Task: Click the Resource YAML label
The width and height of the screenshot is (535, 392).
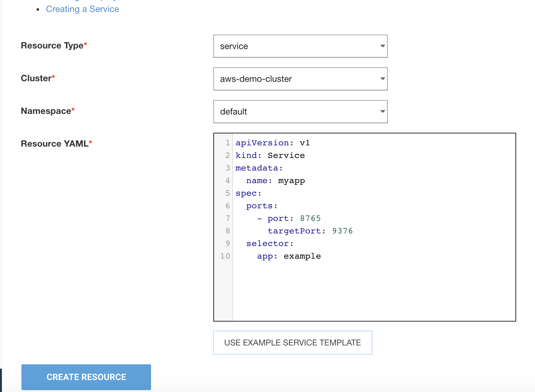Action: click(56, 143)
